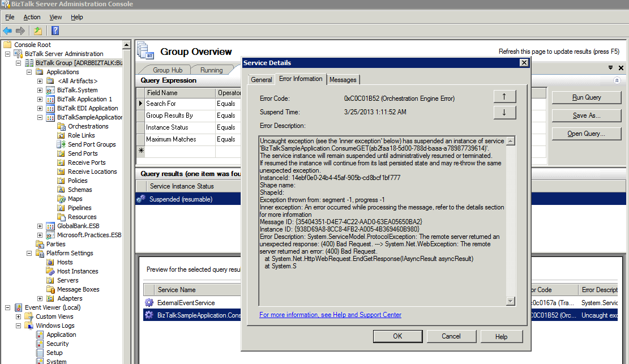The image size is (629, 364).
Task: Collapse the BizTalk Server Administration node
Action: pos(7,54)
